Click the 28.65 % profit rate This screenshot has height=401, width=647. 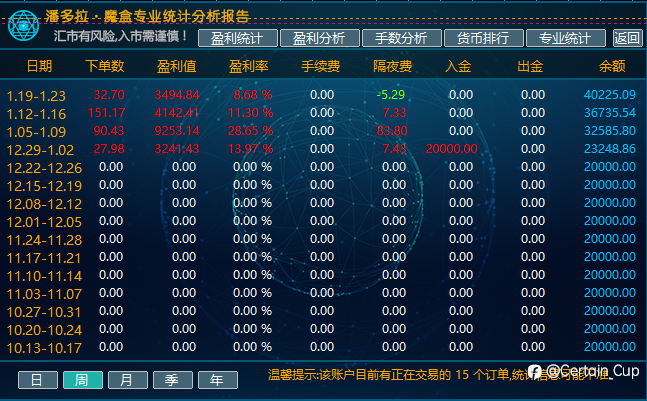click(x=250, y=131)
